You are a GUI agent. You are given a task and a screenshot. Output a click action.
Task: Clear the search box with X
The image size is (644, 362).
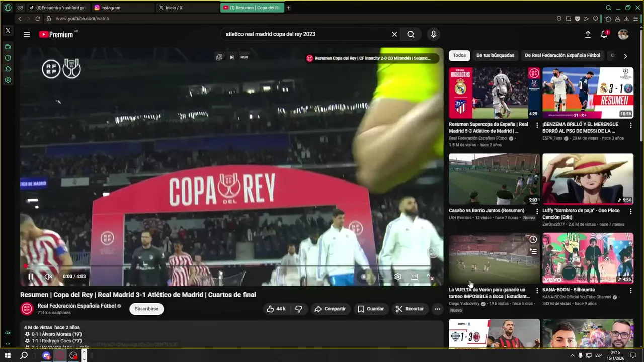pos(394,34)
